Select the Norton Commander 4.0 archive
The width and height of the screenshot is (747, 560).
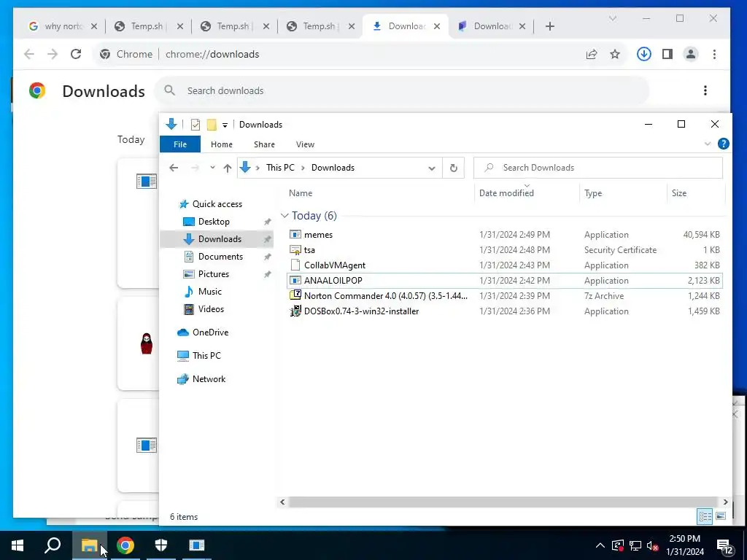(x=505, y=296)
